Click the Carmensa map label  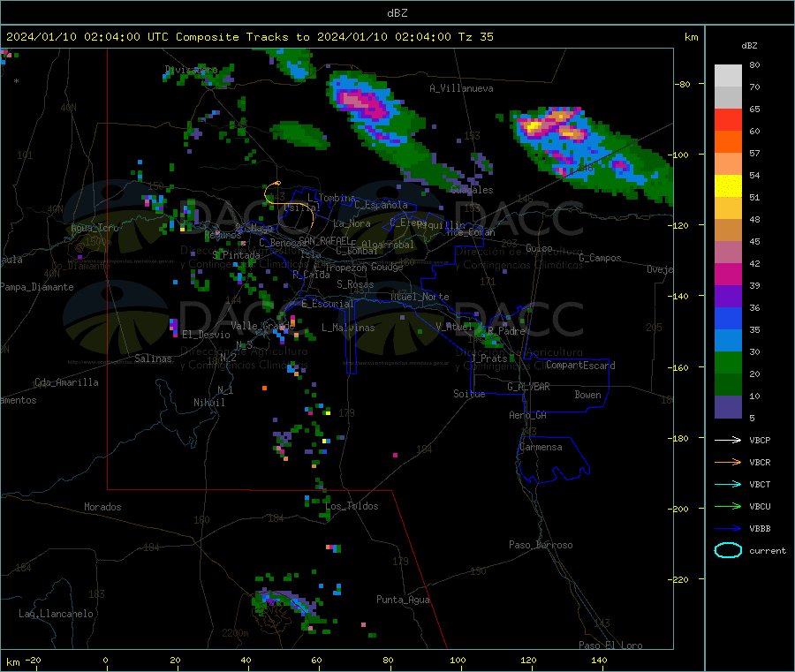(541, 447)
